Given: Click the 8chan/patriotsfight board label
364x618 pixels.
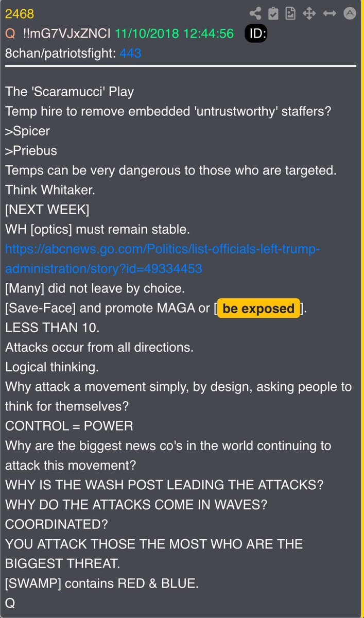Looking at the screenshot, I should click(x=61, y=53).
